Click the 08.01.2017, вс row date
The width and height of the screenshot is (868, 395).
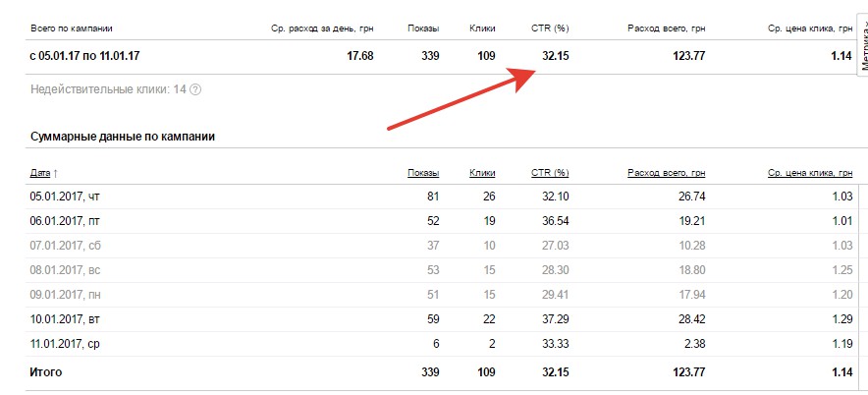point(65,269)
